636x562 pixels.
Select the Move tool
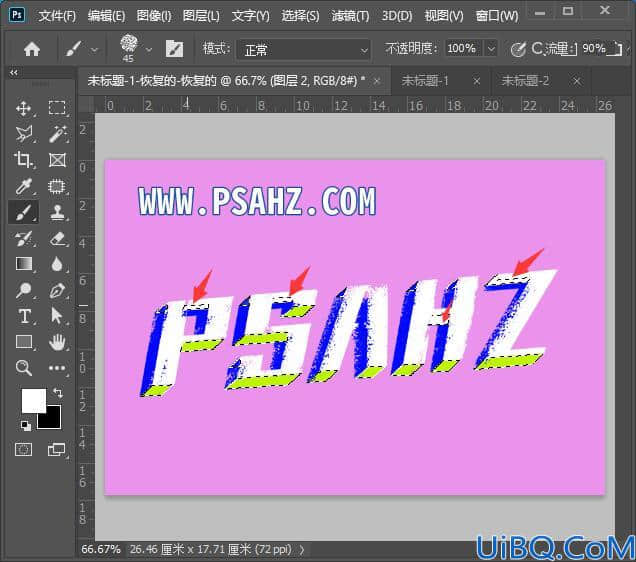tap(24, 109)
